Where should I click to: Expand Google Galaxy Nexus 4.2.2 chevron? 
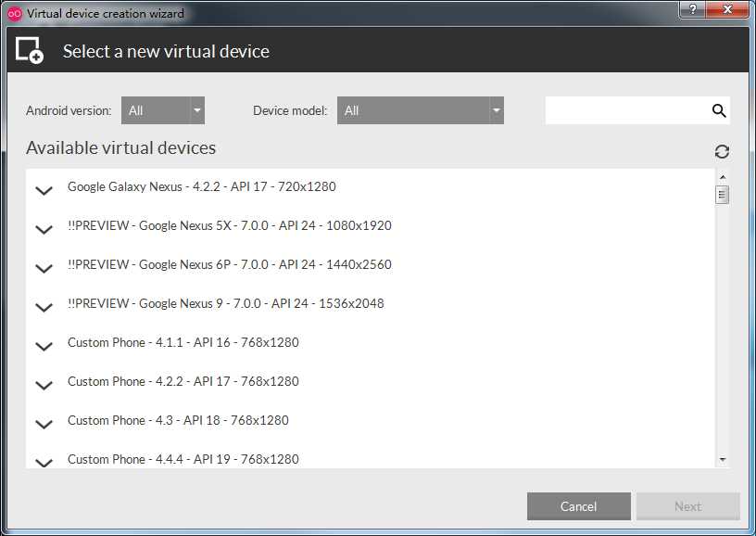click(x=44, y=190)
